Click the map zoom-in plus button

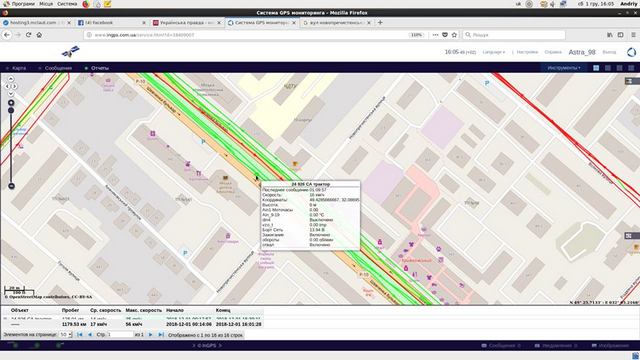[11, 103]
